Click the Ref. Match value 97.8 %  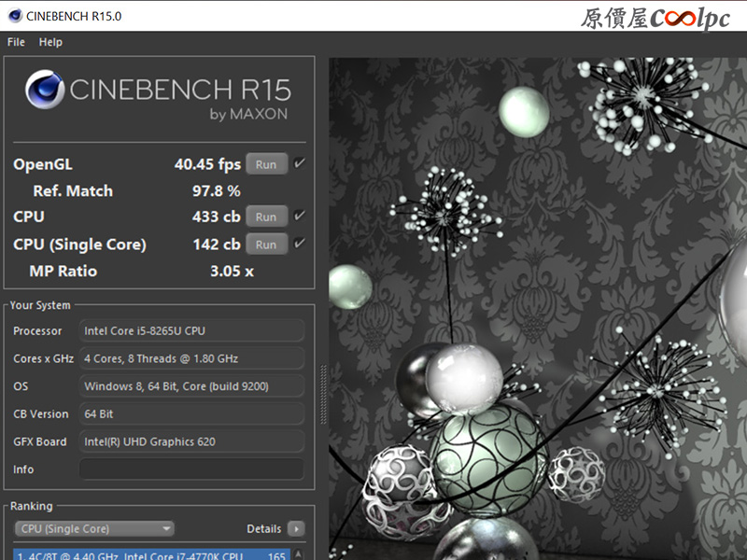217,191
